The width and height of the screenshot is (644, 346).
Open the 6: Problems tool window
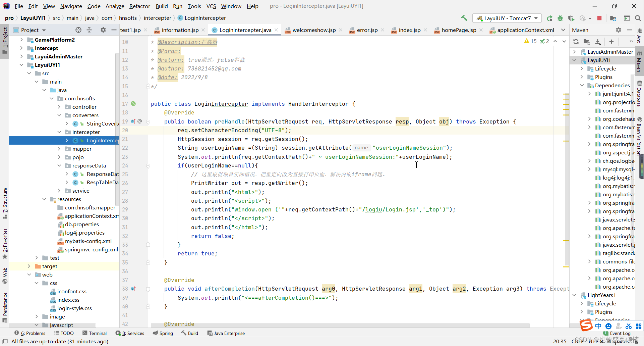(30, 333)
